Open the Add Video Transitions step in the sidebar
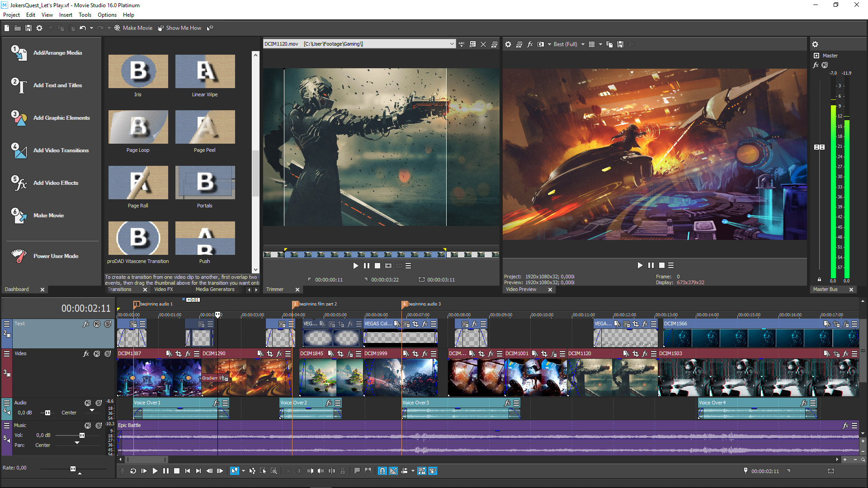Viewport: 868px width, 488px height. click(61, 150)
